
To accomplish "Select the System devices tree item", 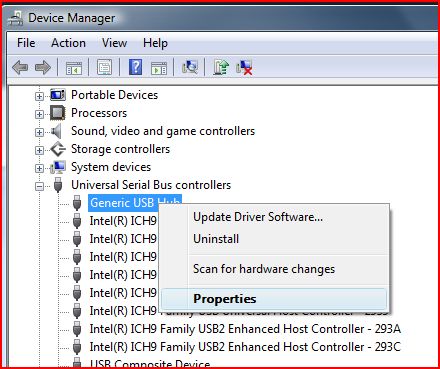I will pyautogui.click(x=111, y=167).
